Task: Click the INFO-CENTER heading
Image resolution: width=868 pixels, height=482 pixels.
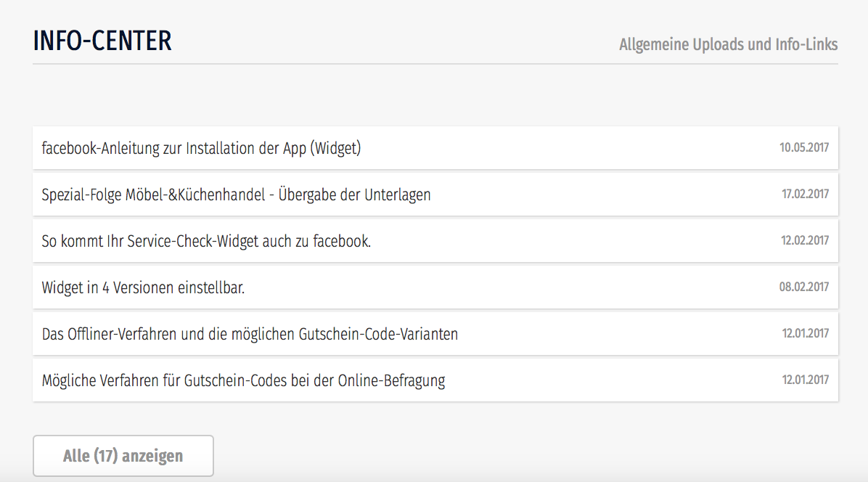Action: point(102,41)
